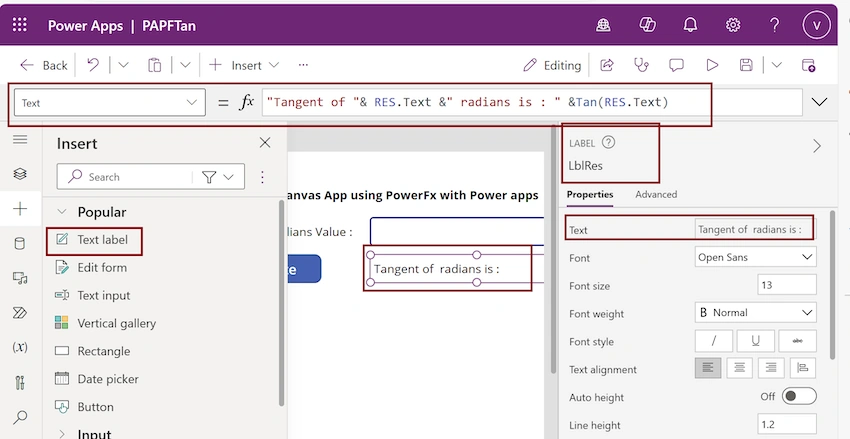Open the help question mark
This screenshot has height=439, width=850.
click(775, 25)
